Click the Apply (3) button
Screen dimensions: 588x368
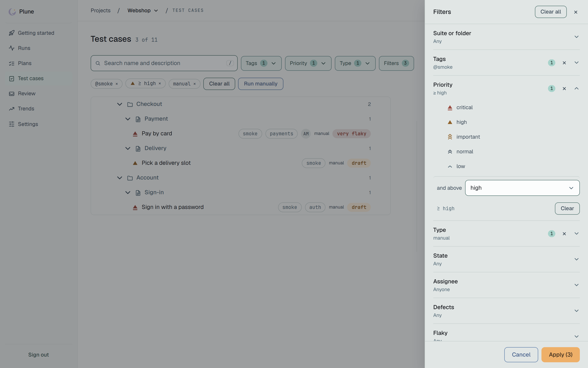[561, 355]
